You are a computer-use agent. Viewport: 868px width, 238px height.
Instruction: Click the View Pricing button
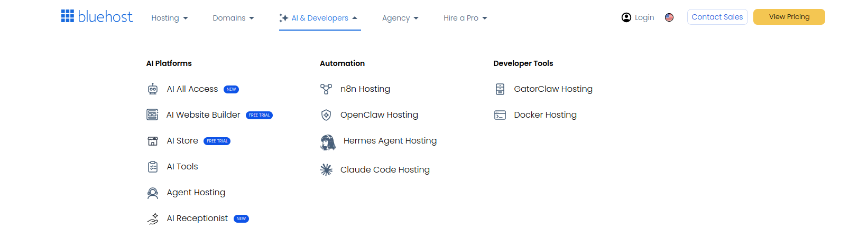coord(789,17)
